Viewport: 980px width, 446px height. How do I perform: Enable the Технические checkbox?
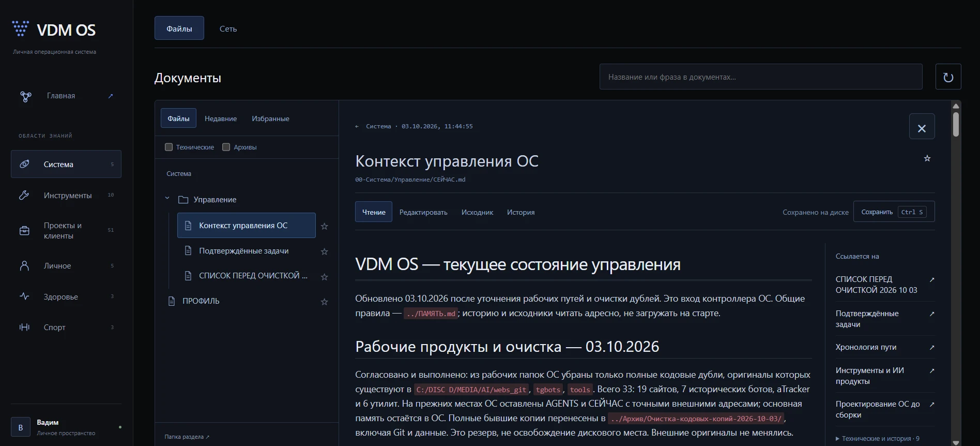[169, 147]
